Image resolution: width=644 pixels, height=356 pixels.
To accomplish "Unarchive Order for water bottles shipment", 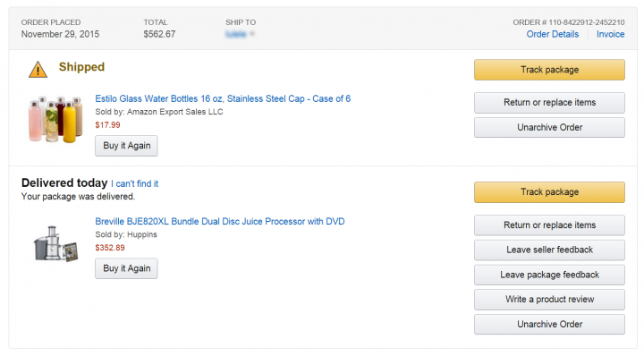I will point(549,127).
